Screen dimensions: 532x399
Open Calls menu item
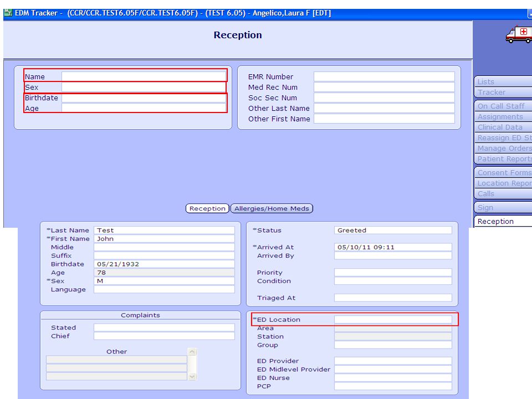(x=503, y=194)
